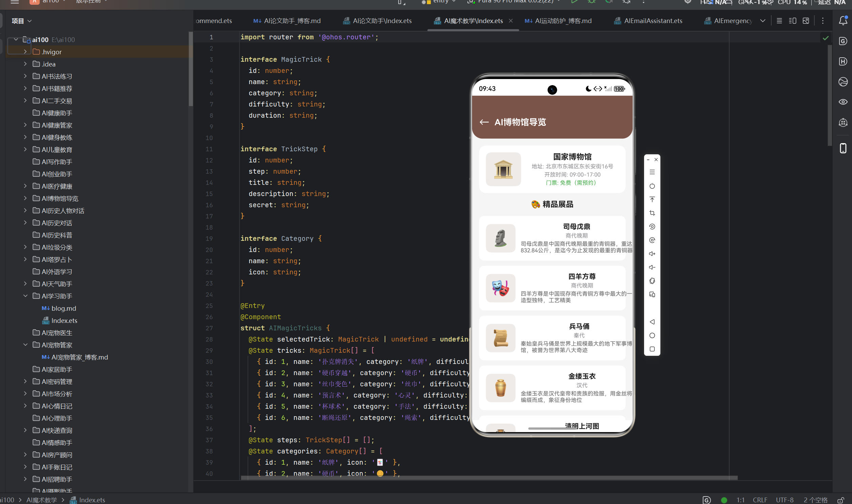The width and height of the screenshot is (852, 504).
Task: Rotate emulator screen clockwise
Action: click(x=652, y=240)
